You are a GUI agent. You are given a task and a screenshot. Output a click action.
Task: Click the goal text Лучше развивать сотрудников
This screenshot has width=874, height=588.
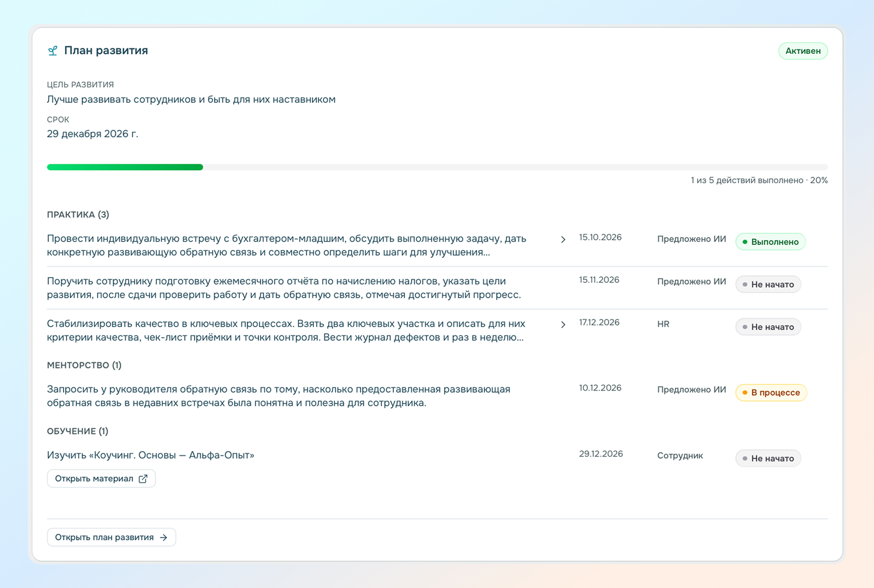coord(191,99)
